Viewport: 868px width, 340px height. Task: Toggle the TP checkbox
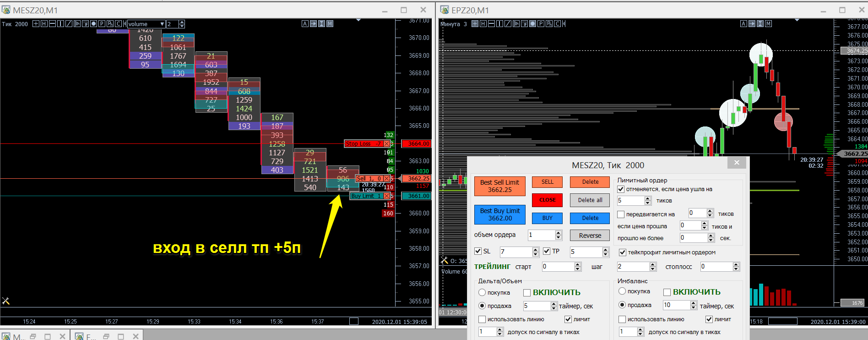tap(547, 251)
